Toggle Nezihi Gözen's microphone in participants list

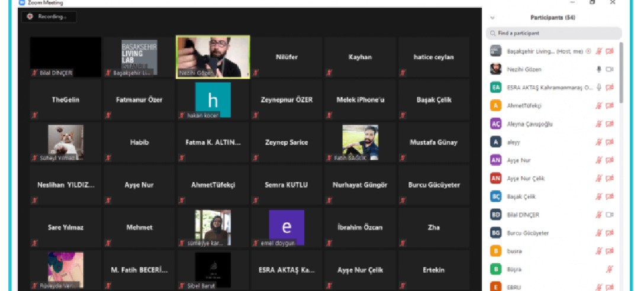(x=599, y=69)
